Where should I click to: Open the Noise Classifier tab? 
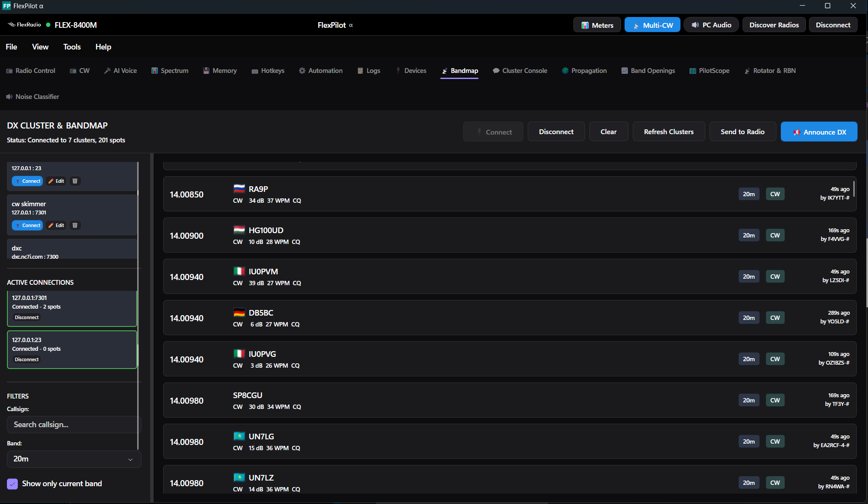33,97
